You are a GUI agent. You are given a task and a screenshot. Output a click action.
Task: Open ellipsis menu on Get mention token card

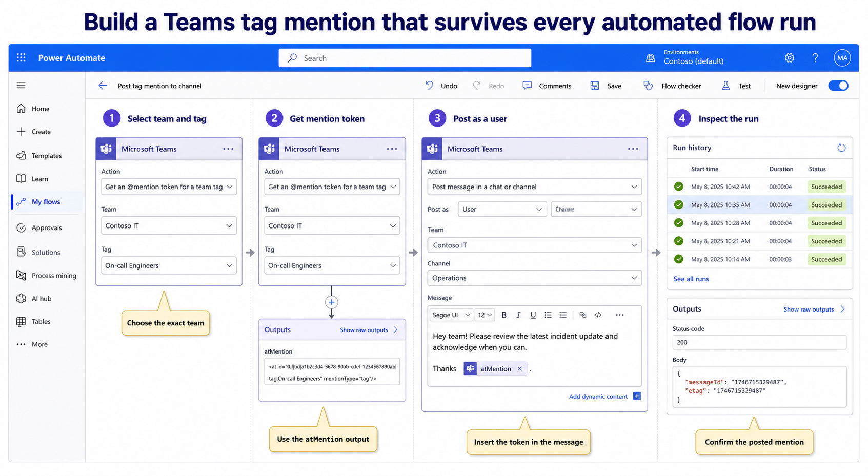(392, 149)
